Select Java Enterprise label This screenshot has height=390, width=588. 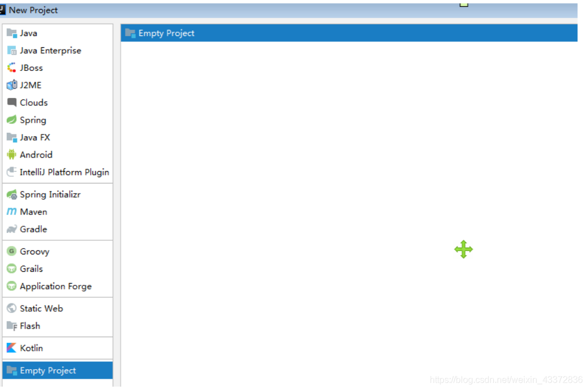point(50,51)
